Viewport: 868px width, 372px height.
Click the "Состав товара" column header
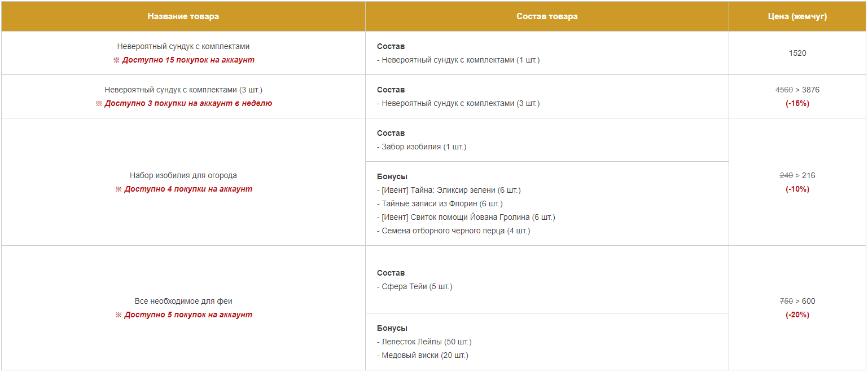(547, 16)
